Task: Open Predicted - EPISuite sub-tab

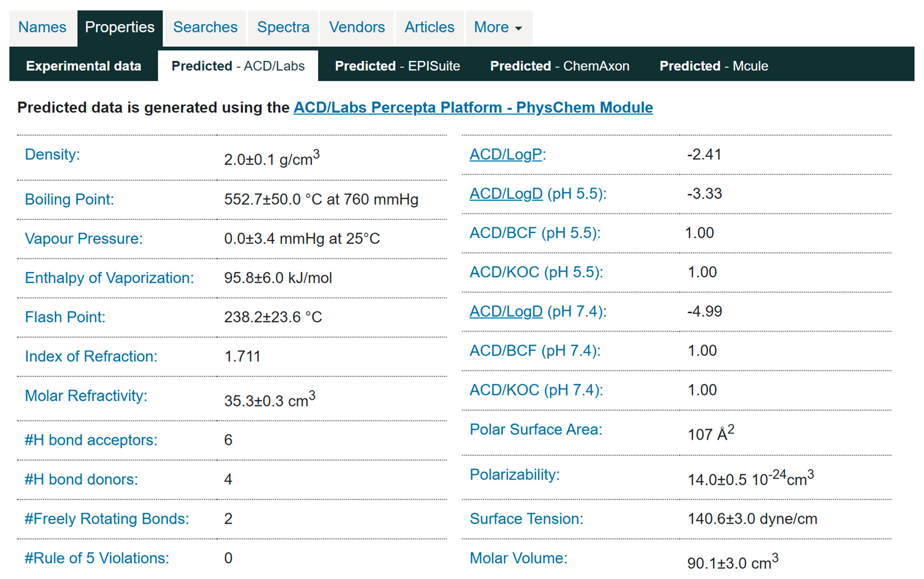Action: click(397, 66)
